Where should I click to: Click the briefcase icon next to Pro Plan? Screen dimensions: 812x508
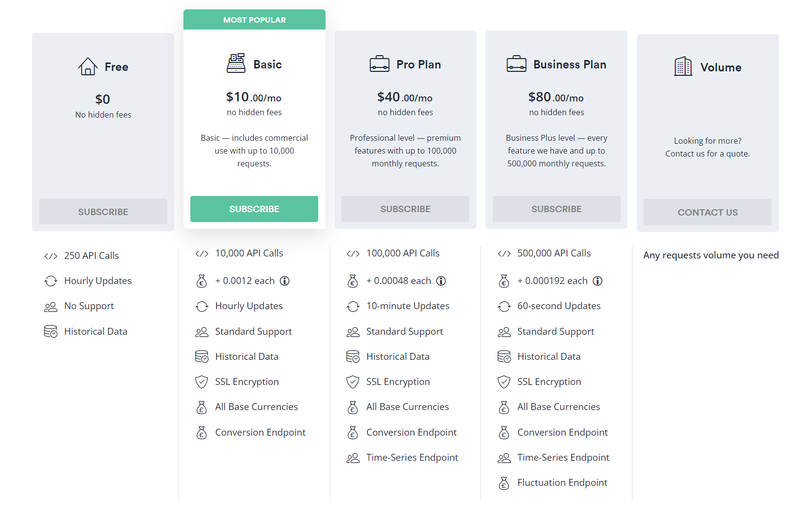tap(379, 63)
